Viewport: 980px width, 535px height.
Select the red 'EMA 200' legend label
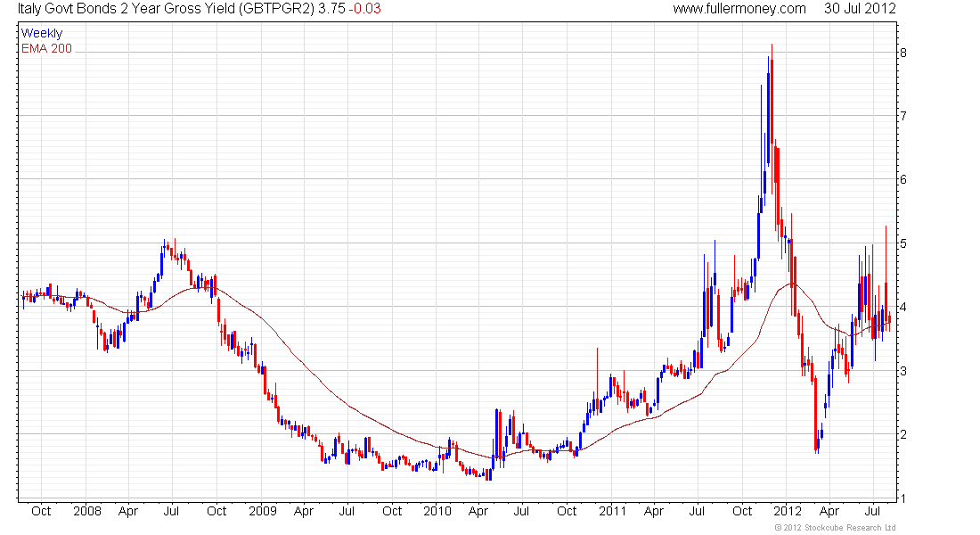coord(46,48)
